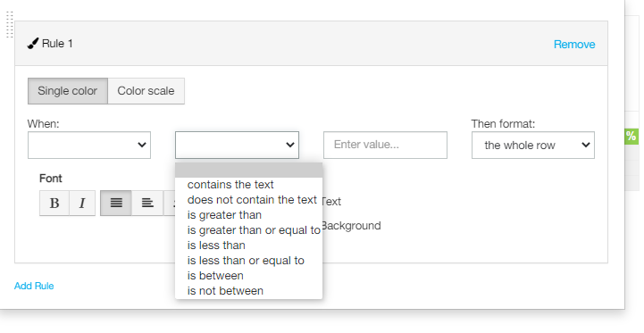Click Remove link for Rule 1

pos(574,45)
